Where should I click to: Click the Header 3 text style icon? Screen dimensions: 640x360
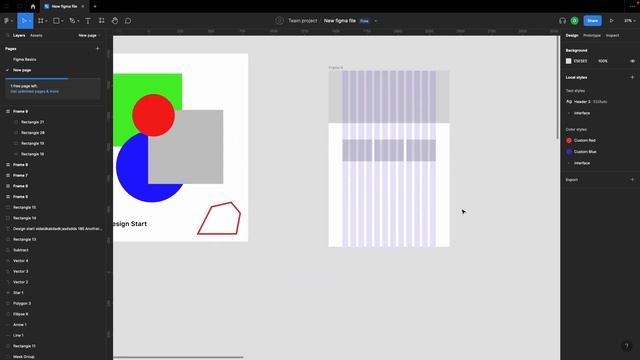click(x=569, y=102)
